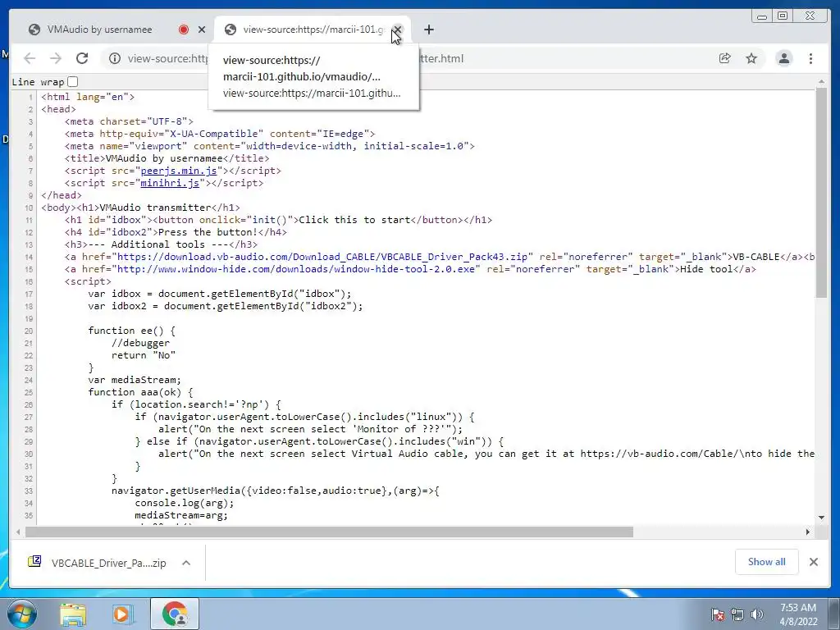Click the 'var mediaStream;' line

click(135, 381)
